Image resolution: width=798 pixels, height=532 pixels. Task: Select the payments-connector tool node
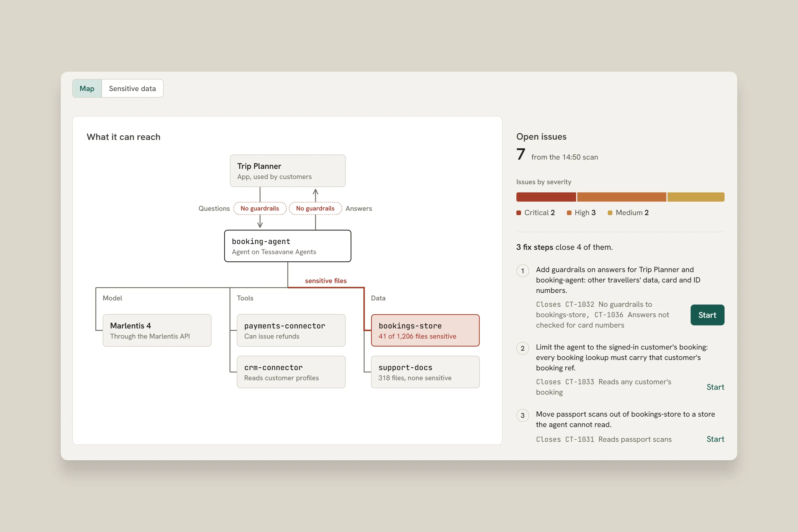291,330
